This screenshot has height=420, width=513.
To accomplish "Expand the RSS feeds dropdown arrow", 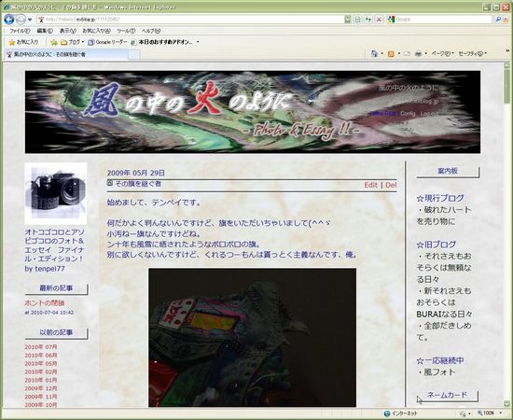I will 399,54.
